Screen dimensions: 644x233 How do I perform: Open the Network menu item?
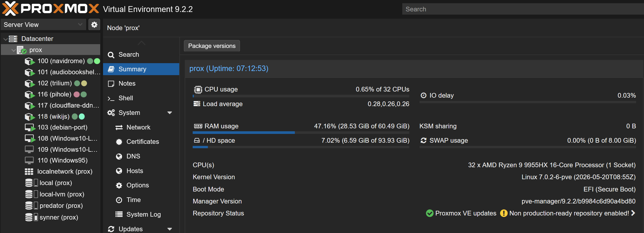pyautogui.click(x=141, y=127)
